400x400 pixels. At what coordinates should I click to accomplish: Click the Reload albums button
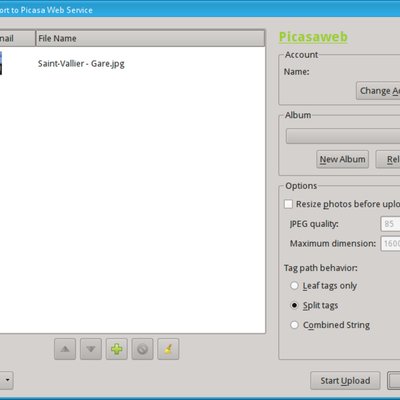[388, 159]
